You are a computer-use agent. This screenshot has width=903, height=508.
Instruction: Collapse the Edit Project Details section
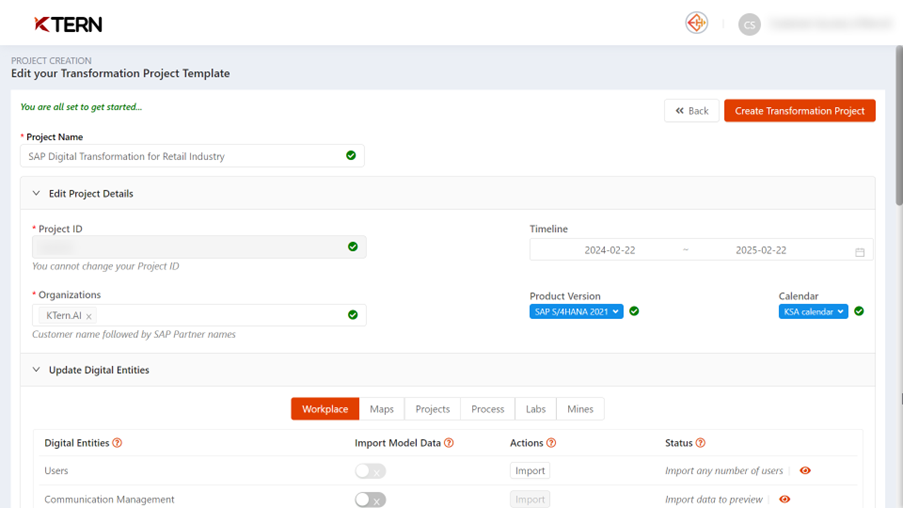click(36, 194)
